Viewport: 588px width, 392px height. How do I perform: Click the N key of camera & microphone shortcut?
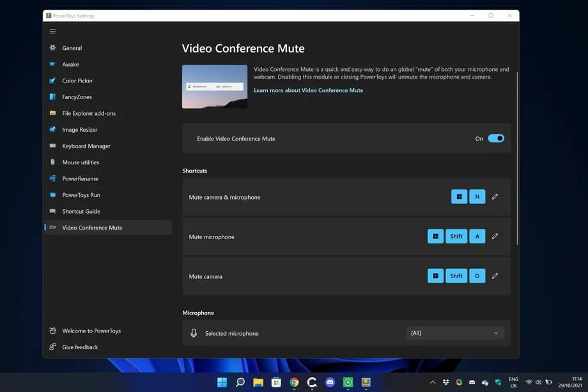[477, 196]
